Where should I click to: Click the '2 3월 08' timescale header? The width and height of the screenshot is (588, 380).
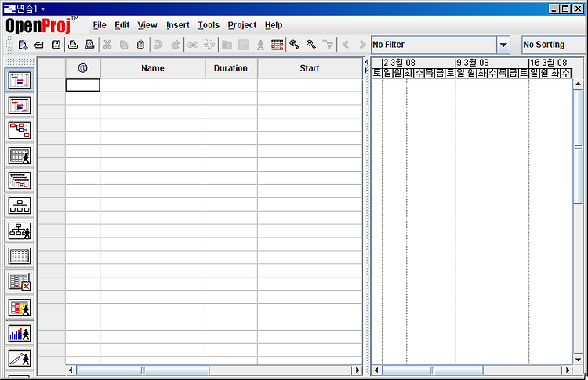click(x=419, y=63)
